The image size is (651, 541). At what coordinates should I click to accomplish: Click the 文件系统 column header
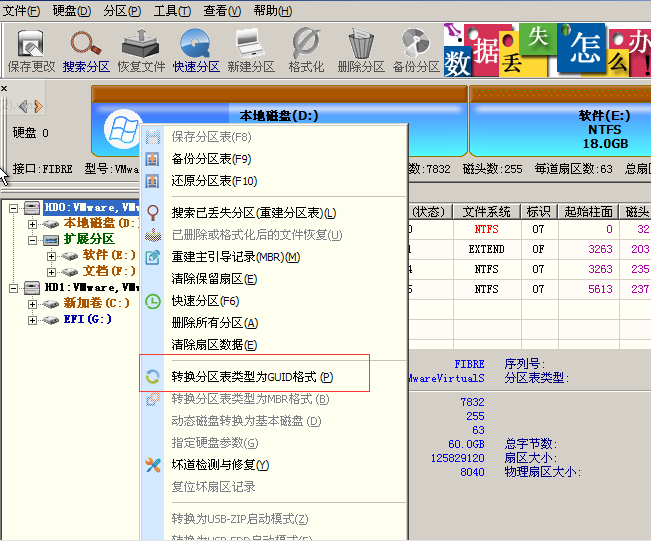click(x=487, y=211)
